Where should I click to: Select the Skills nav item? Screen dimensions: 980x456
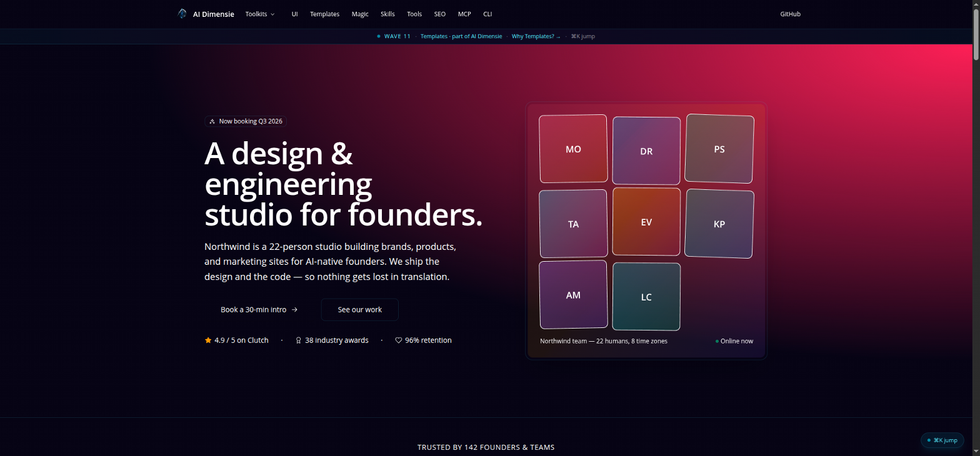tap(387, 14)
